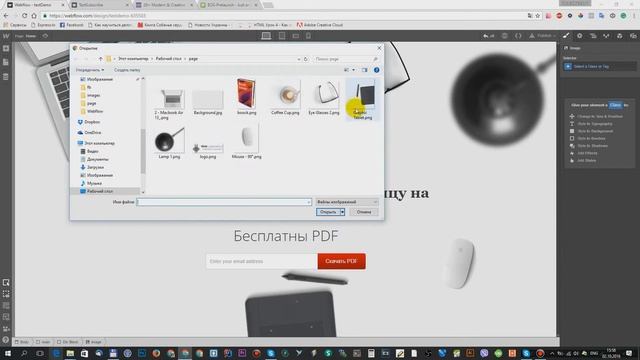The width and height of the screenshot is (640, 360).
Task: Switch canvas to mobile landscape view
Action: 296,36
